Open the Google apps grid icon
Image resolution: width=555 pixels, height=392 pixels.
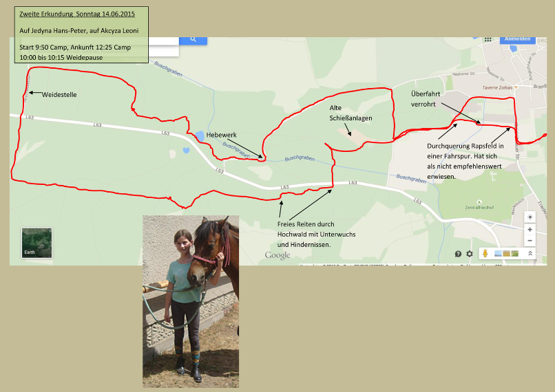488,41
